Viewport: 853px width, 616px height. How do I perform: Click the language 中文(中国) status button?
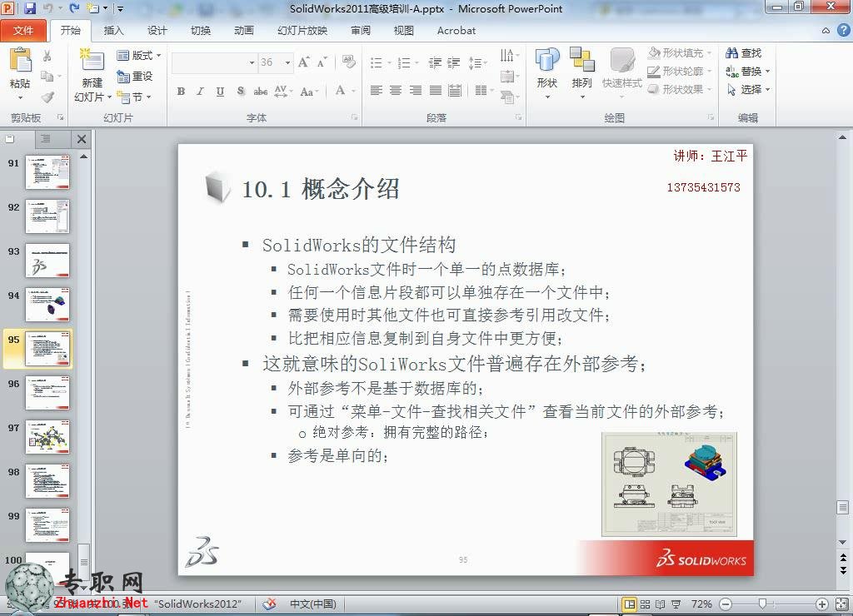pos(313,604)
